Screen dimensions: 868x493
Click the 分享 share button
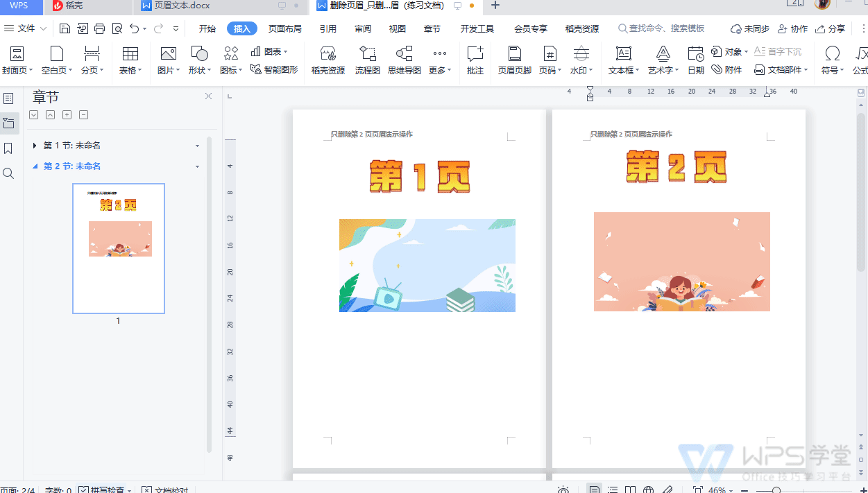[x=831, y=28]
